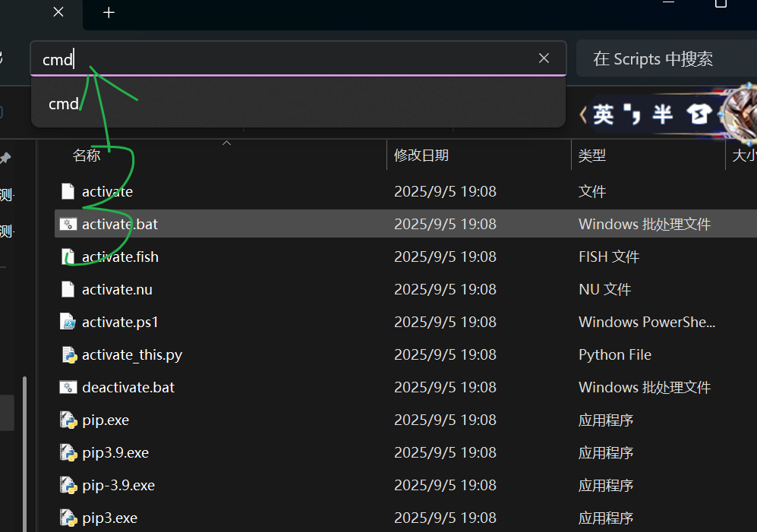
Task: Click the pin icon in sidebar
Action: [x=5, y=158]
